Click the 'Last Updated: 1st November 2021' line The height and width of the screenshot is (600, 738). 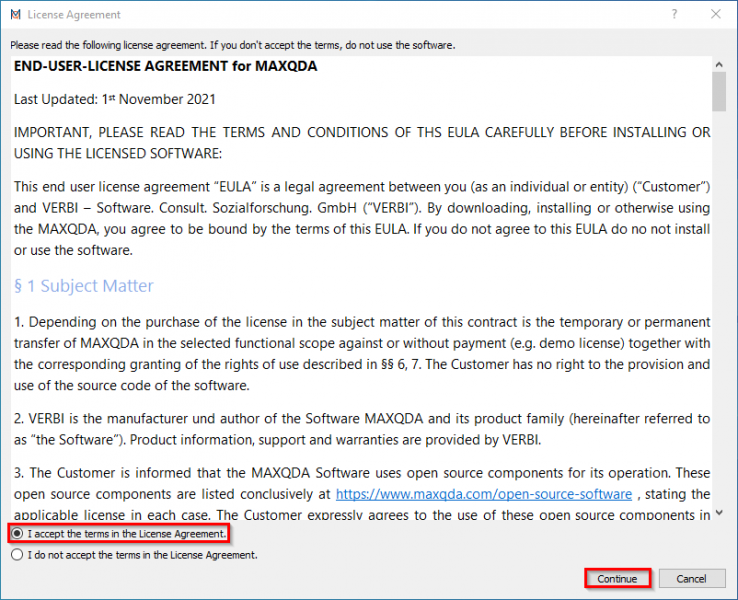pos(115,99)
